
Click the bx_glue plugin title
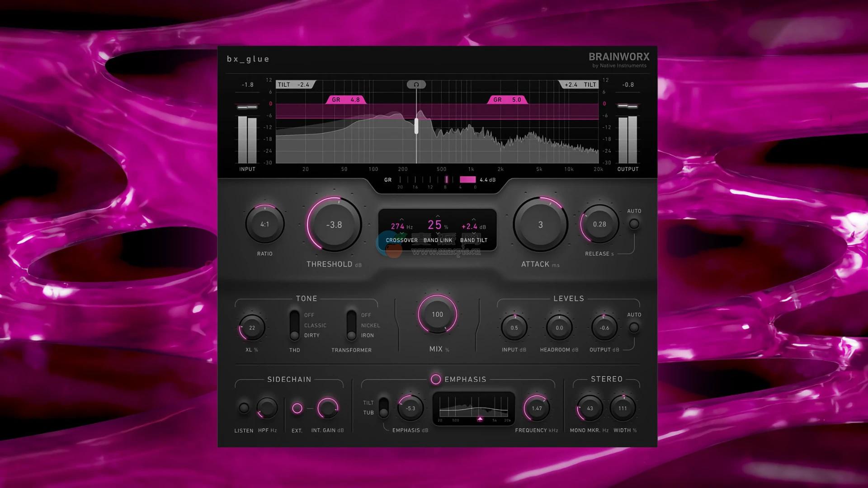(248, 59)
